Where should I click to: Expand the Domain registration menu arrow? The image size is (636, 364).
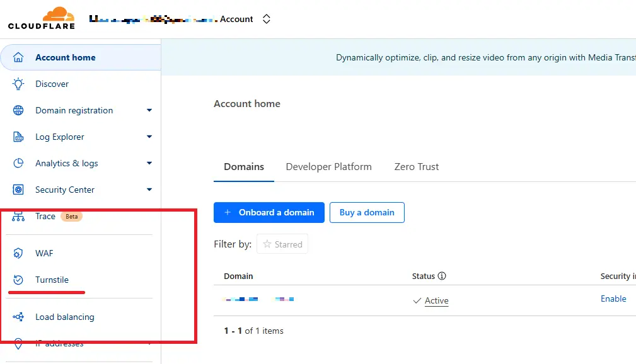(149, 110)
